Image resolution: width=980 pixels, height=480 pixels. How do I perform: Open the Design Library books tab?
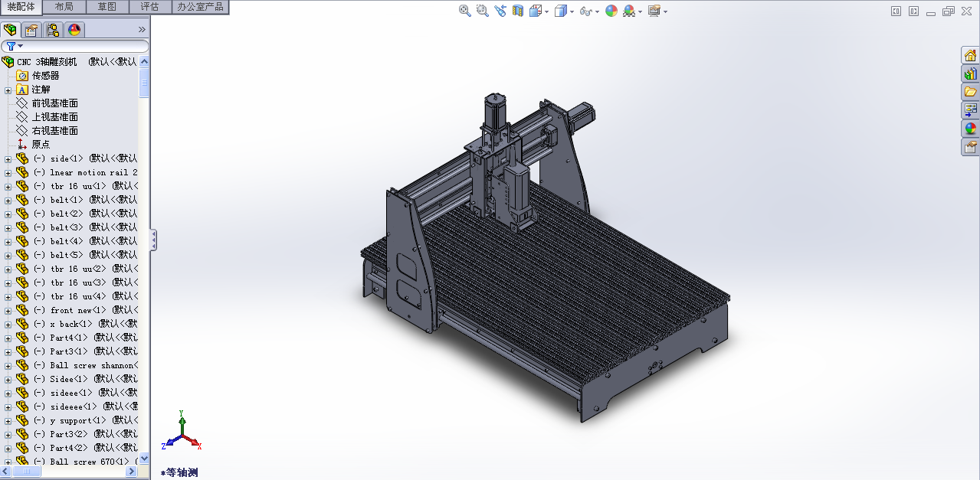[x=971, y=73]
